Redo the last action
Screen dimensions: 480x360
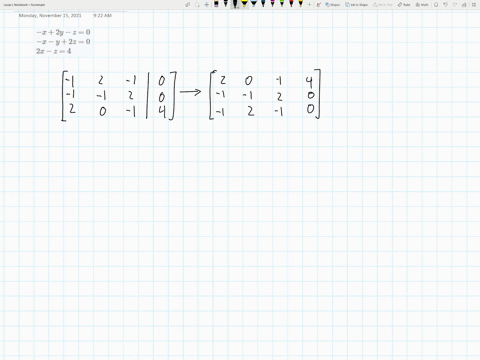[455, 5]
